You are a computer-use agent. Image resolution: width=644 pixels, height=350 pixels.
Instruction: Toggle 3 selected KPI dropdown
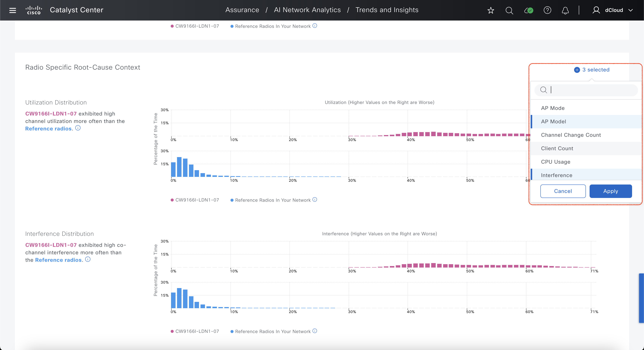point(592,70)
